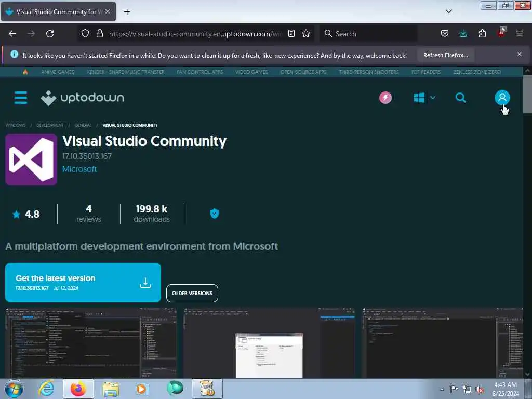The image size is (532, 399).
Task: Click the URL address field
Action: (195, 34)
